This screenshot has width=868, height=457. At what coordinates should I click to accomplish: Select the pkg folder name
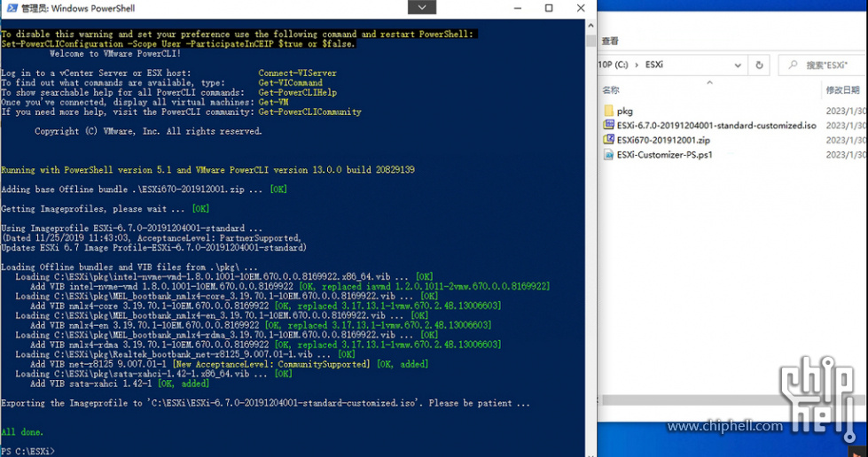click(624, 112)
